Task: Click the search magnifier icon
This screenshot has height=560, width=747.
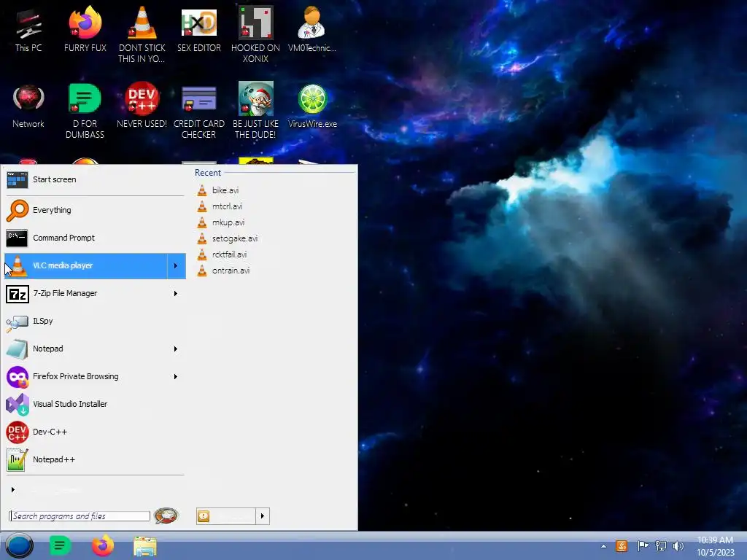Action: [166, 516]
